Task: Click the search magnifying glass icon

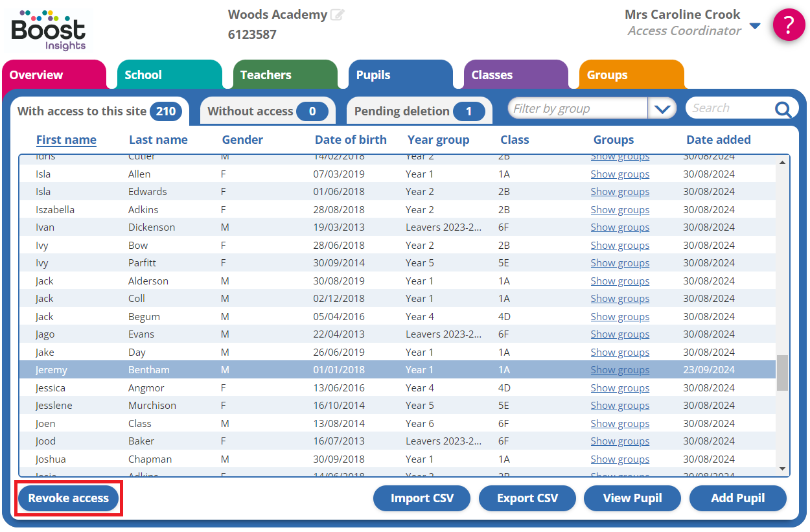Action: pyautogui.click(x=783, y=109)
